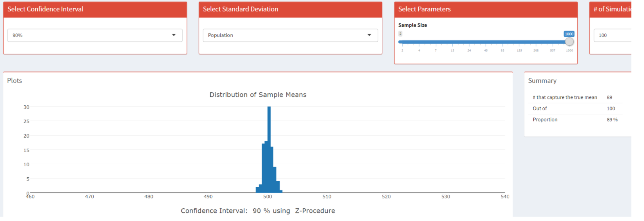The image size is (644, 221).
Task: Click the minimum value 2 slider label
Action: [x=400, y=34]
